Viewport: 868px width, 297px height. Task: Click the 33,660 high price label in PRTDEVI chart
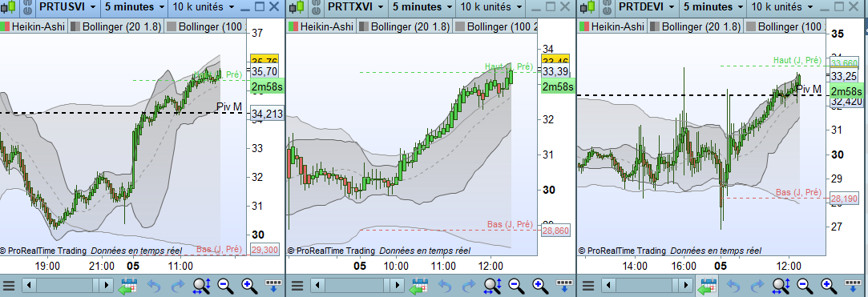click(844, 62)
